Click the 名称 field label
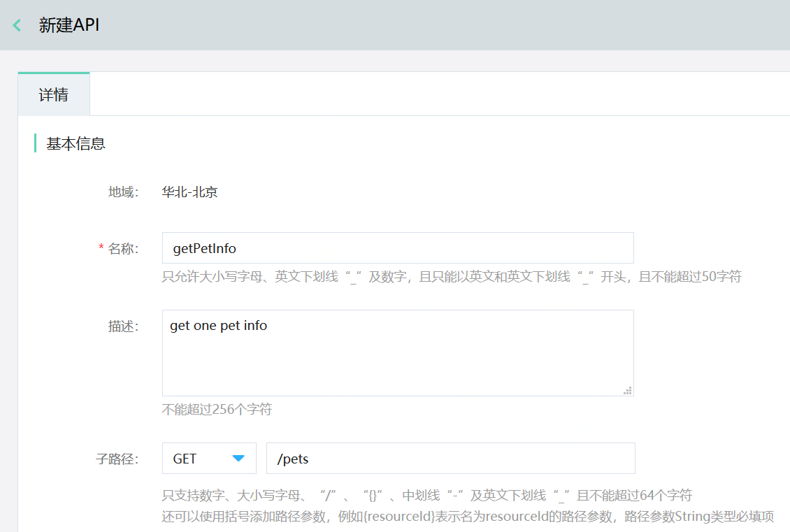790x532 pixels. 123,249
